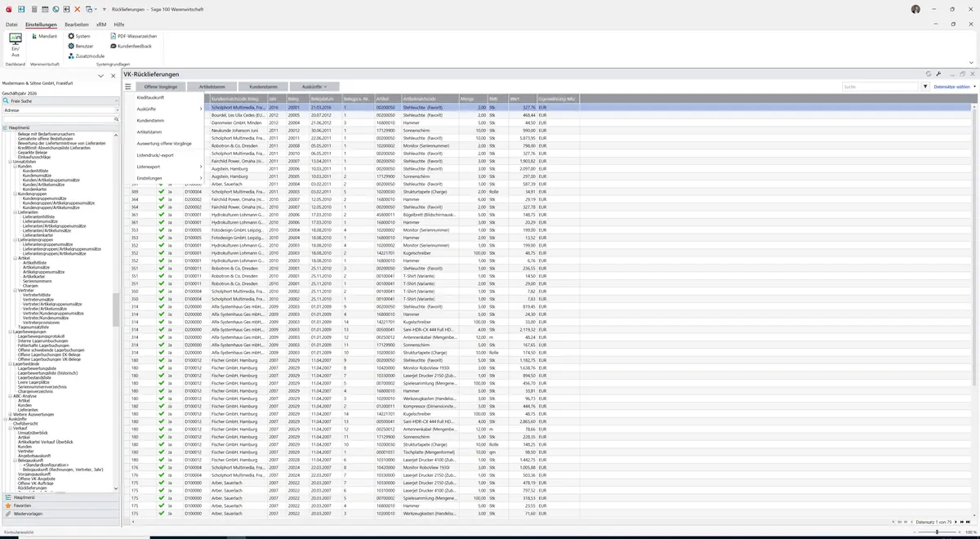Screen dimensions: 980x539
Task: Open Kundenfeedback in the ribbon
Action: (x=131, y=46)
